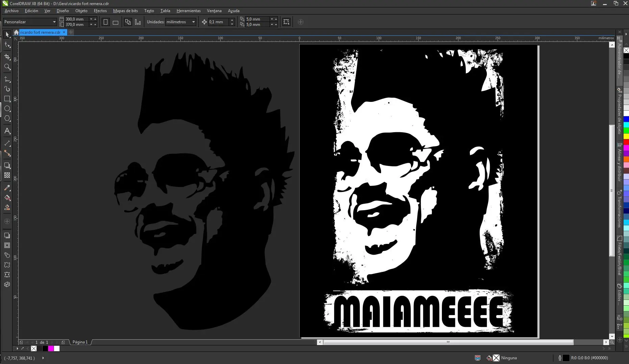Screen dimensions: 629x364
Task: Choose the Transparency tool with checkerboard icon
Action: click(7, 175)
